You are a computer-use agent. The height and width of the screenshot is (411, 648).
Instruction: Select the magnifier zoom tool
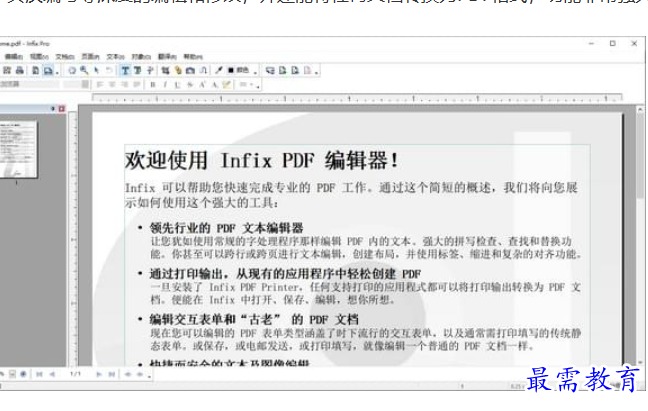click(84, 70)
